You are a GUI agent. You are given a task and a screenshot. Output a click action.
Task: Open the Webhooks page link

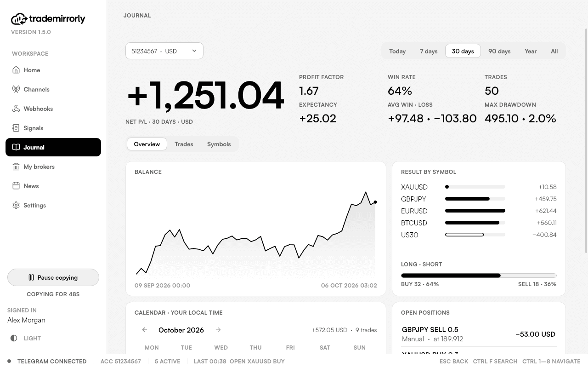coord(53,109)
